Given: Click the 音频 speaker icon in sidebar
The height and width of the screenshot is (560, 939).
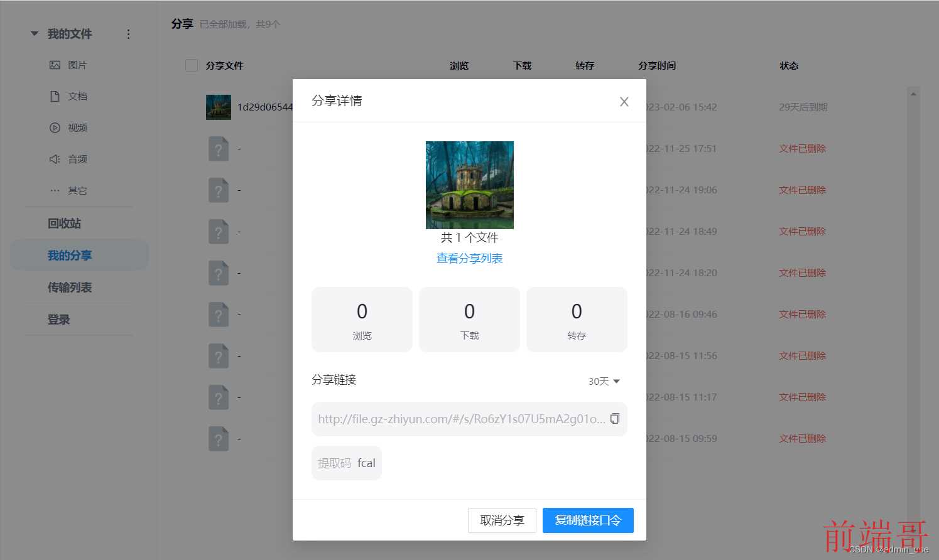Looking at the screenshot, I should 55,159.
